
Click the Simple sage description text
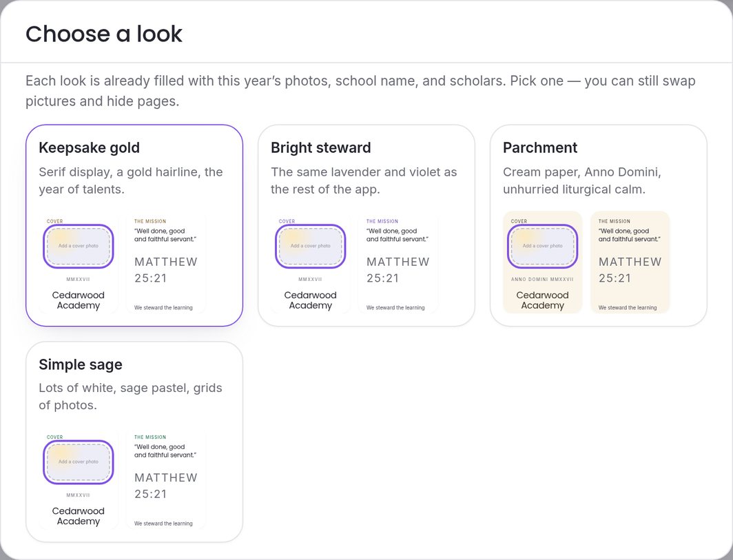tap(130, 396)
